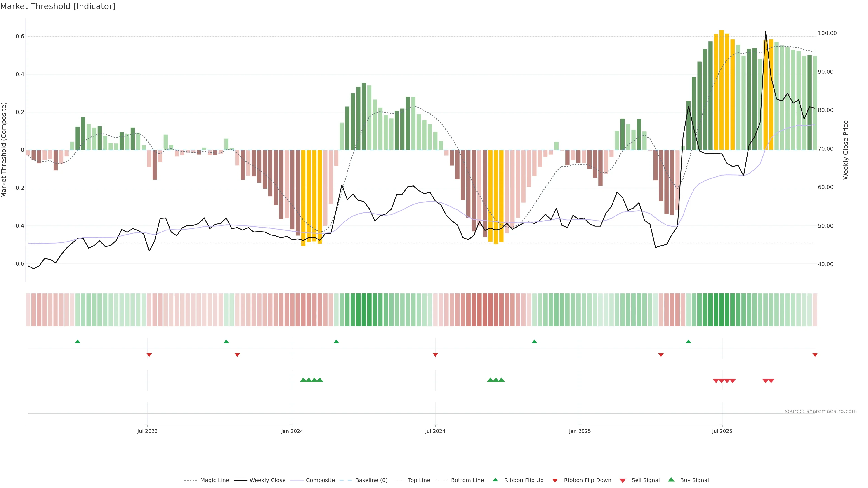Click the source: sharemaestro.com text
Viewport: 868px width, 488px height.
pos(821,411)
